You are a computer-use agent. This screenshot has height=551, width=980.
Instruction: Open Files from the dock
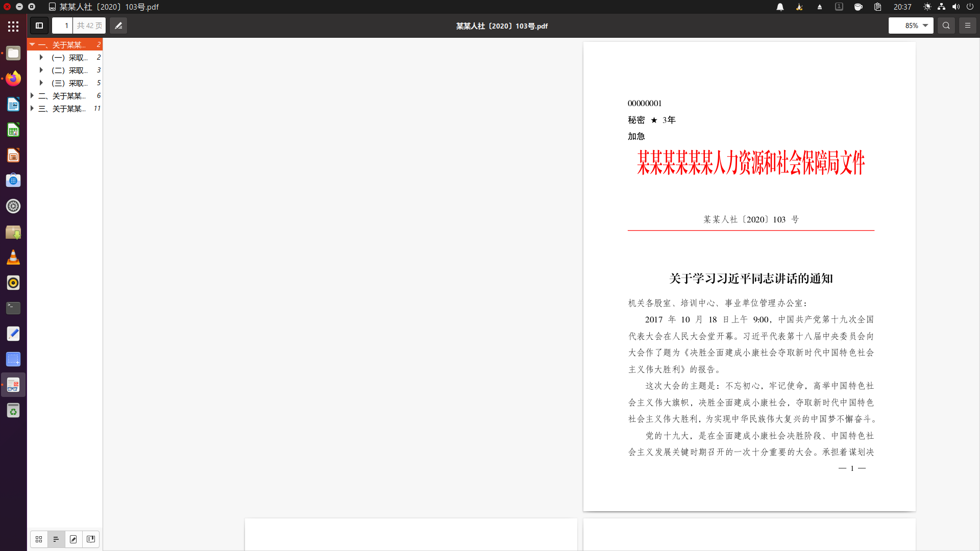(x=13, y=53)
